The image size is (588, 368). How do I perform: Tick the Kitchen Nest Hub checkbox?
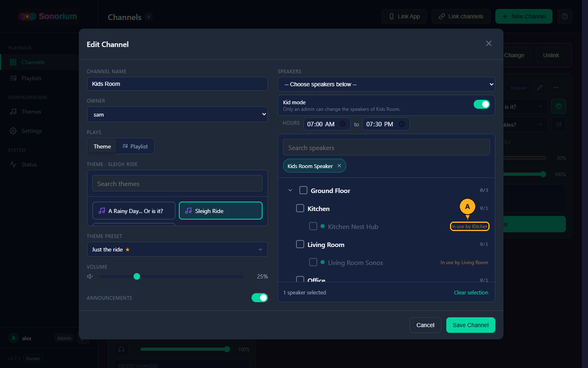click(313, 226)
